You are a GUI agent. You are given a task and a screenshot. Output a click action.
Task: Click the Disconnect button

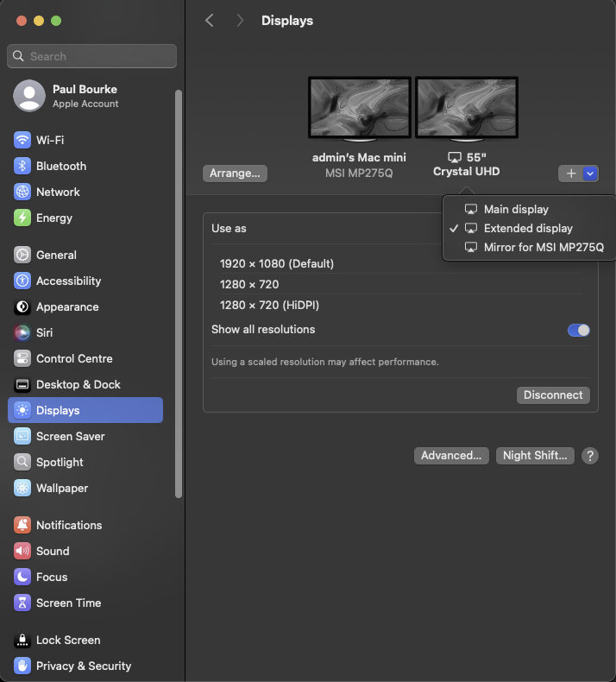pyautogui.click(x=553, y=395)
